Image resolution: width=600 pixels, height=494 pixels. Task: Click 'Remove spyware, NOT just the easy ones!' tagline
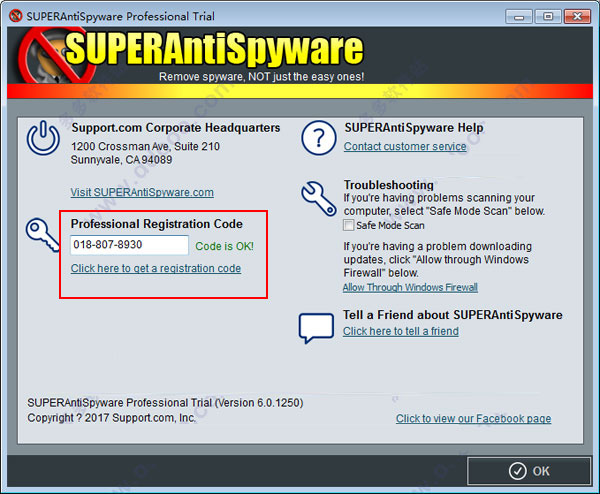261,77
